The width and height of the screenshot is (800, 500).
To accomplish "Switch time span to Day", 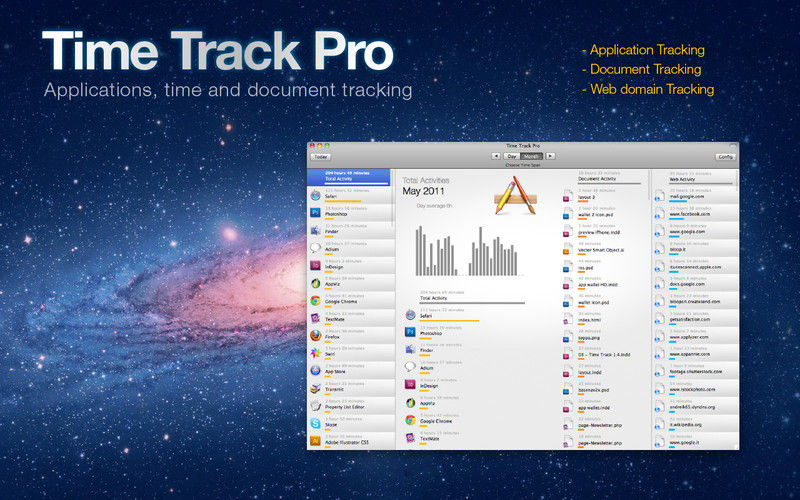I will pyautogui.click(x=512, y=156).
